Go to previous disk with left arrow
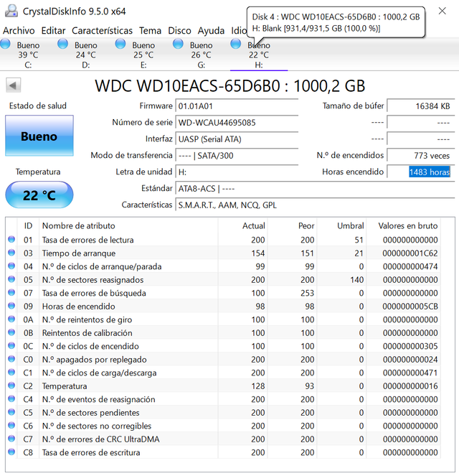The height and width of the screenshot is (476, 459). [x=13, y=85]
